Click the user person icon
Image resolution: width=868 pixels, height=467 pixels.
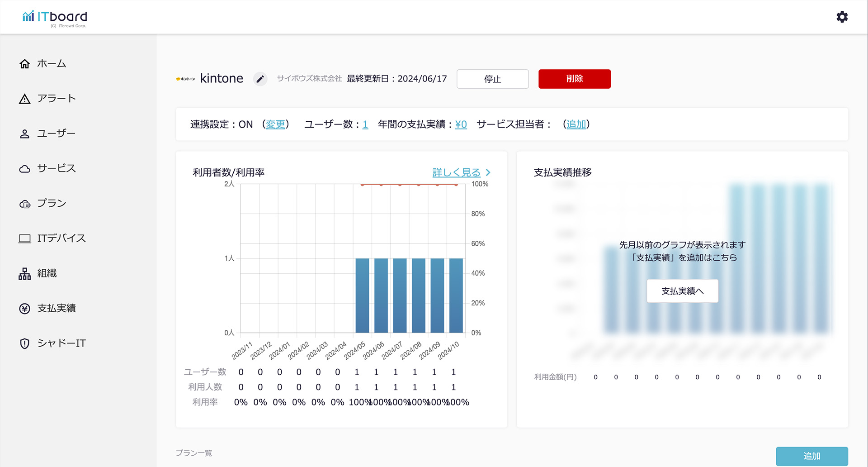pos(25,134)
